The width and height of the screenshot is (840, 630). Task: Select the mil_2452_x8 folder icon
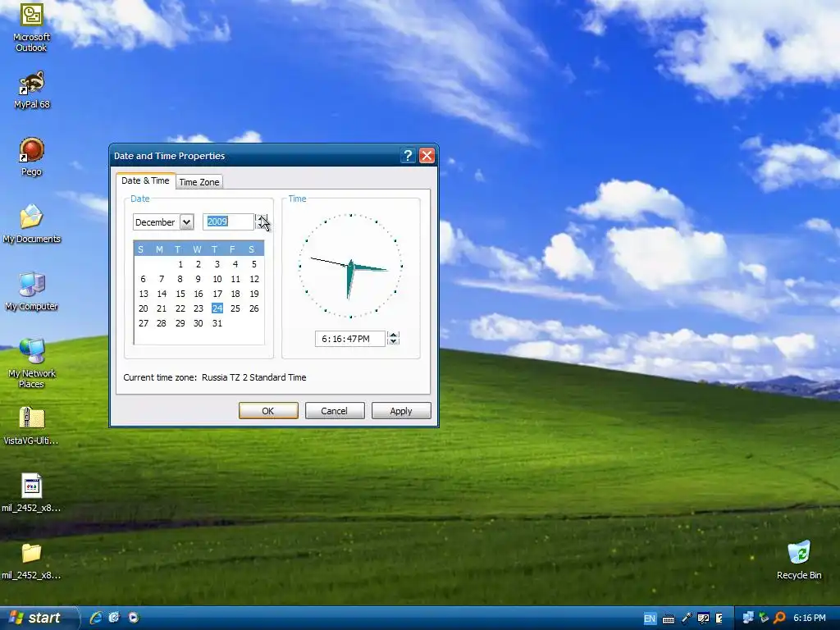coord(32,560)
